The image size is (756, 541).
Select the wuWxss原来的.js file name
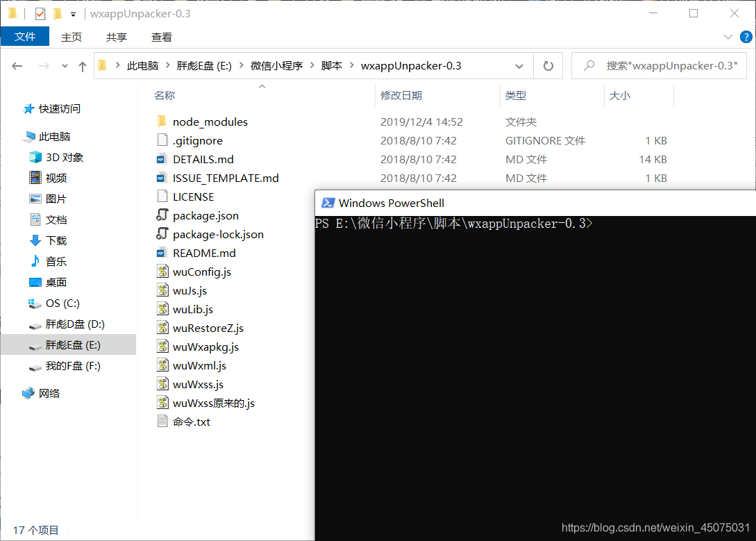[x=214, y=403]
